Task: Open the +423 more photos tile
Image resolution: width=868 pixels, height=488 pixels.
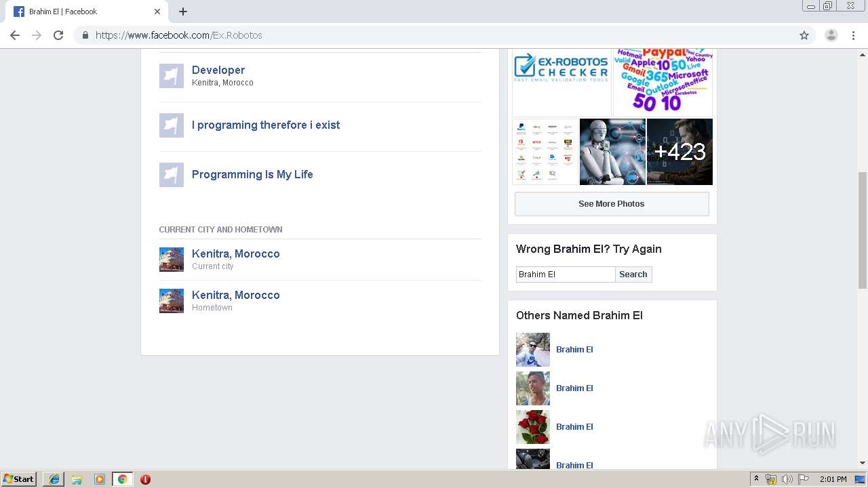Action: [x=679, y=152]
